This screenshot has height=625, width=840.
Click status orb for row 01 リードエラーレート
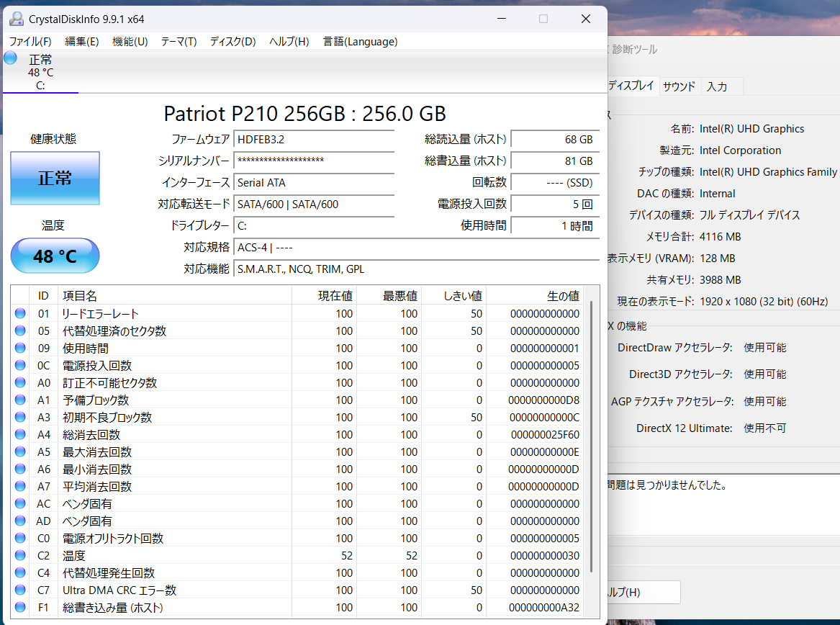point(20,313)
